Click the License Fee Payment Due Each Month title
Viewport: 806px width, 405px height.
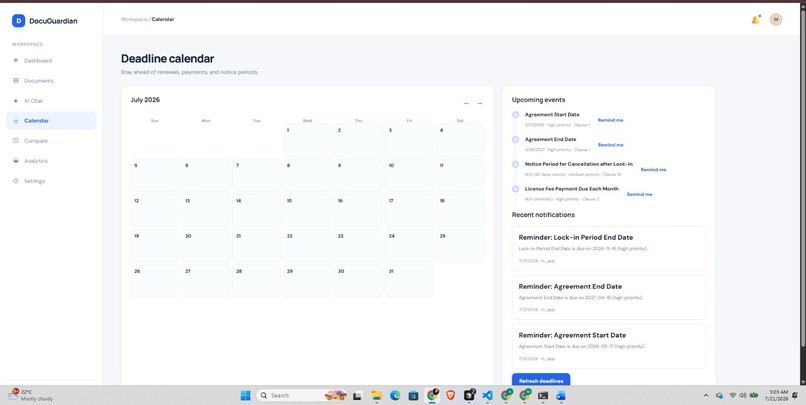[x=572, y=189]
